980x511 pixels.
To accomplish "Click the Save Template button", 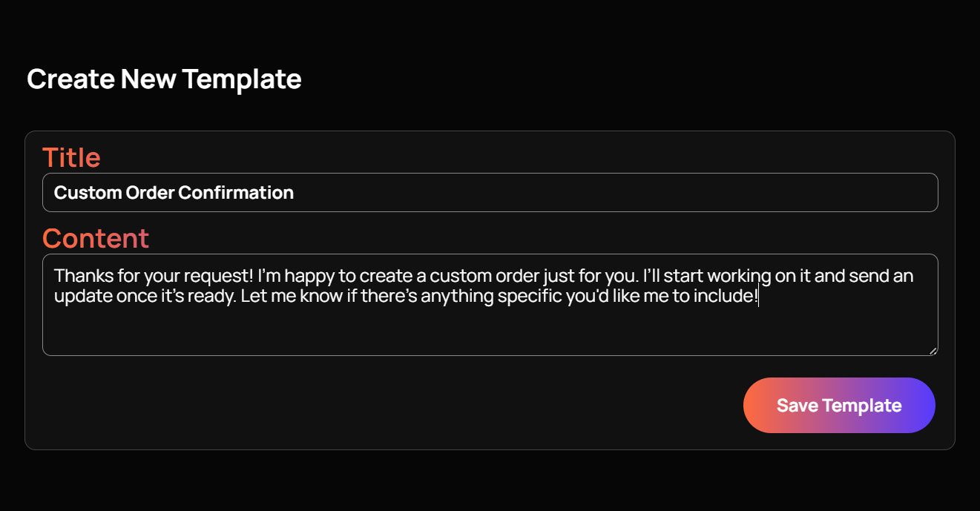I will 839,406.
